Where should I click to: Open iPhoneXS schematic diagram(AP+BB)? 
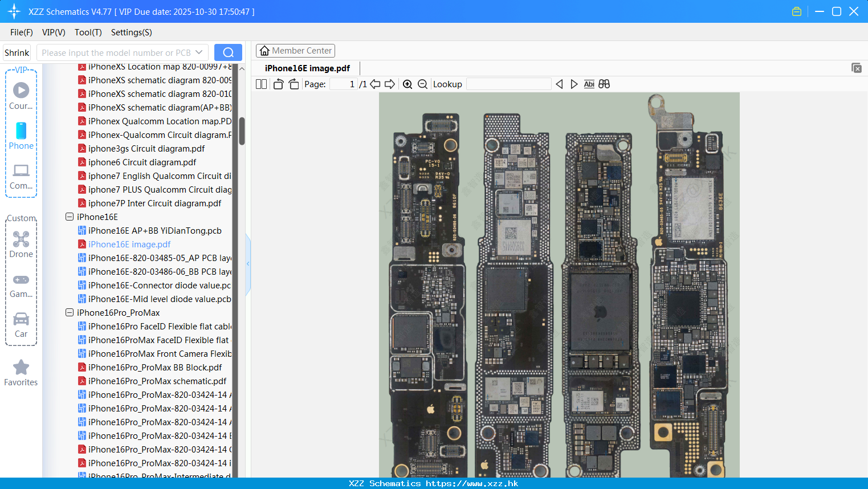click(154, 108)
